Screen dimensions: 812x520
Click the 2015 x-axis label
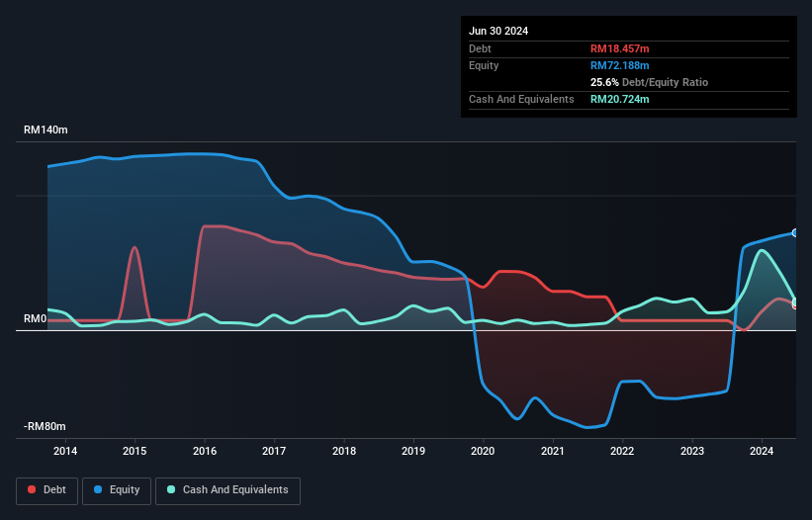(x=135, y=451)
